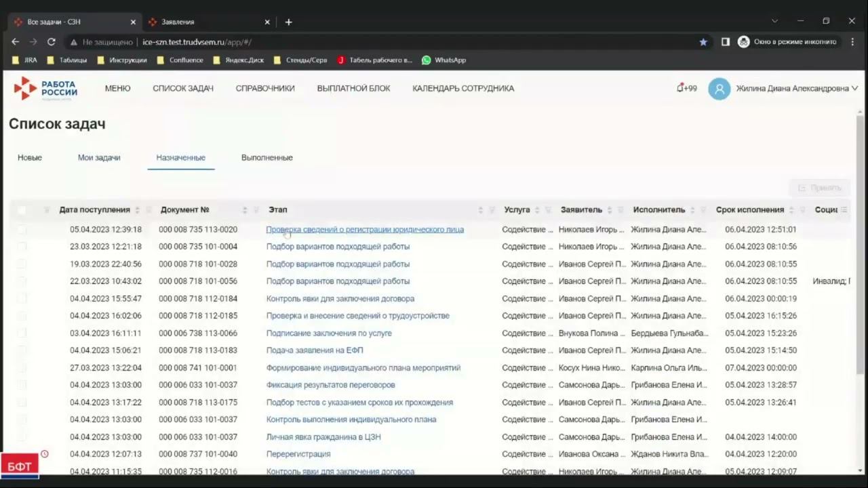Viewport: 868px width, 488px height.
Task: Click the user avatar icon
Action: coord(719,89)
